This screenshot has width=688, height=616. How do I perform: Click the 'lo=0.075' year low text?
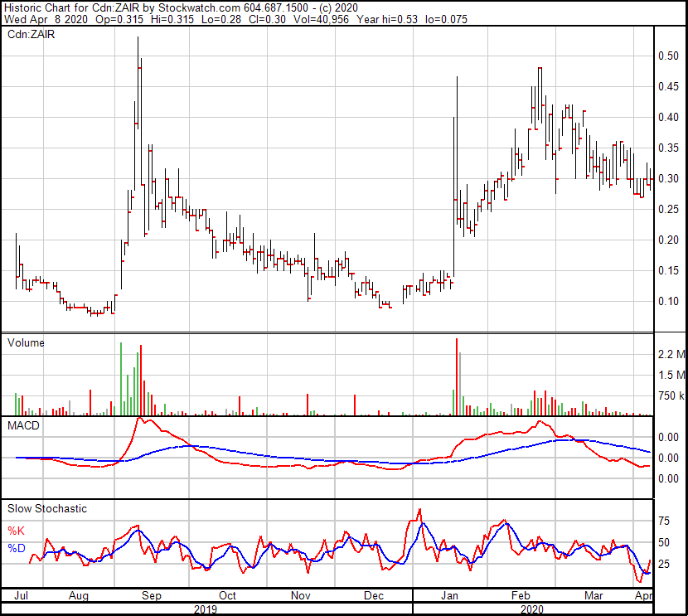(446, 19)
